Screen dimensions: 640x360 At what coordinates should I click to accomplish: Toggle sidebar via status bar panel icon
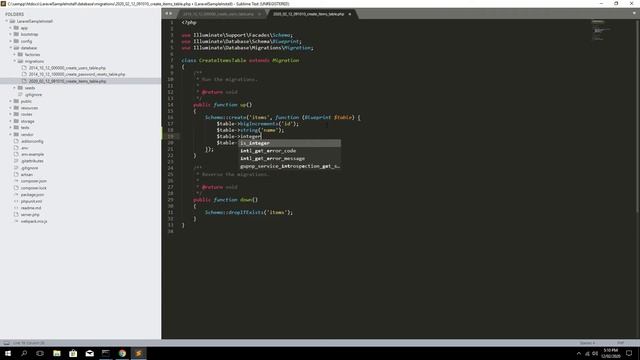coord(6,343)
